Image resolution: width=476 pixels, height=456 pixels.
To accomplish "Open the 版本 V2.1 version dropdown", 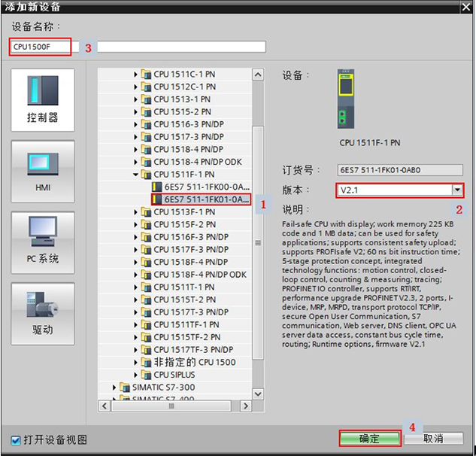I will tap(457, 190).
